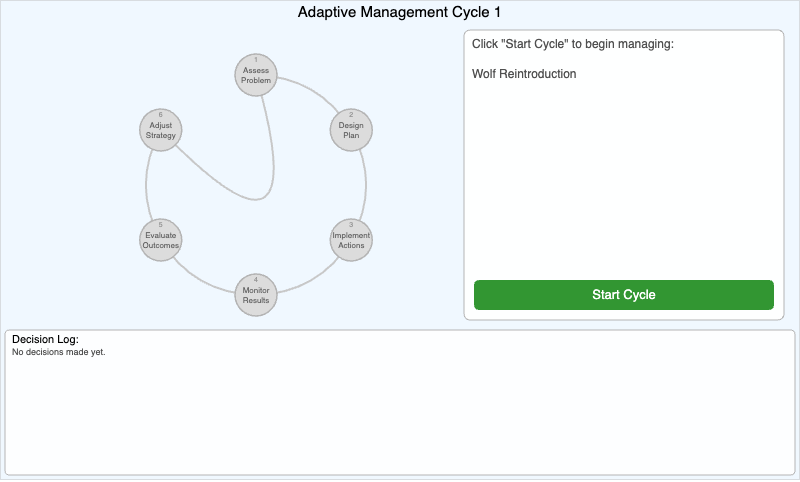Select the Monitor Results step circle
The width and height of the screenshot is (800, 482).
tap(256, 295)
